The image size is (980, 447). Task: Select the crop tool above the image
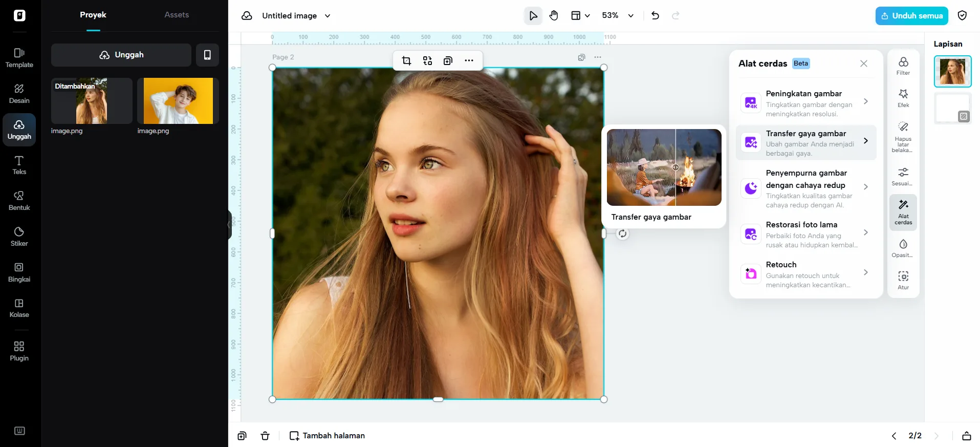click(406, 61)
